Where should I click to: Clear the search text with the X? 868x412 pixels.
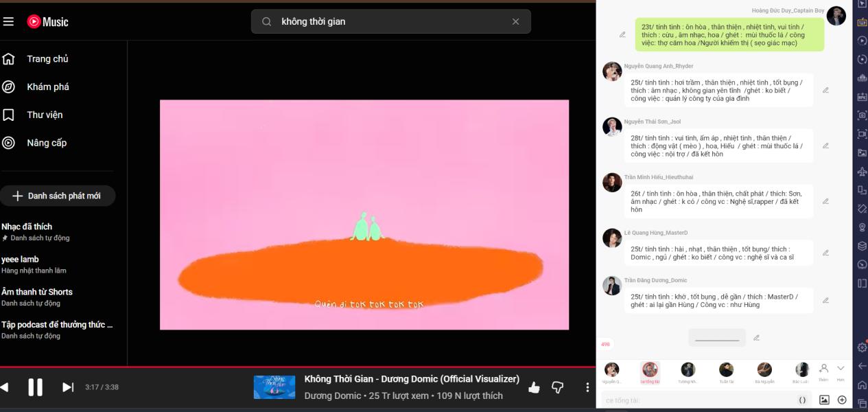click(x=515, y=21)
